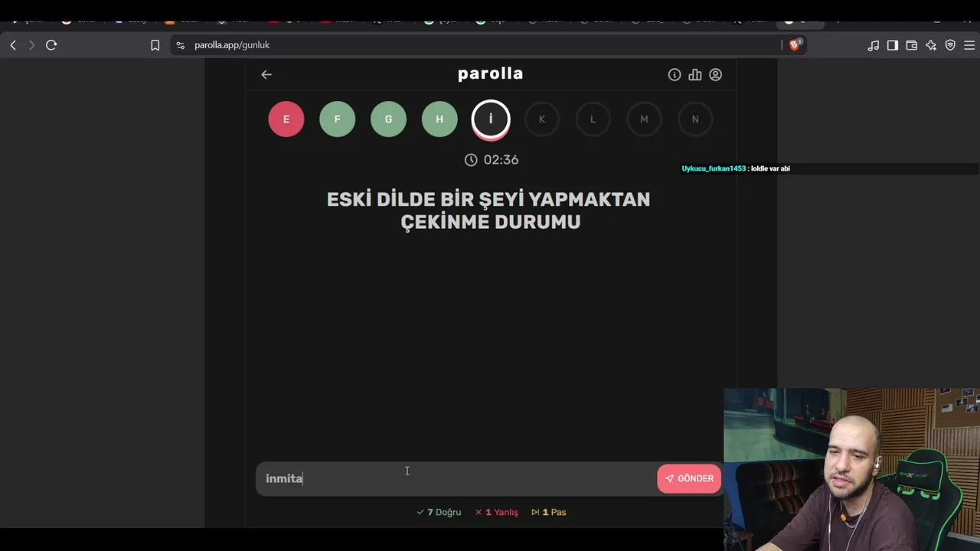
Task: Open the game info icon
Action: [675, 74]
